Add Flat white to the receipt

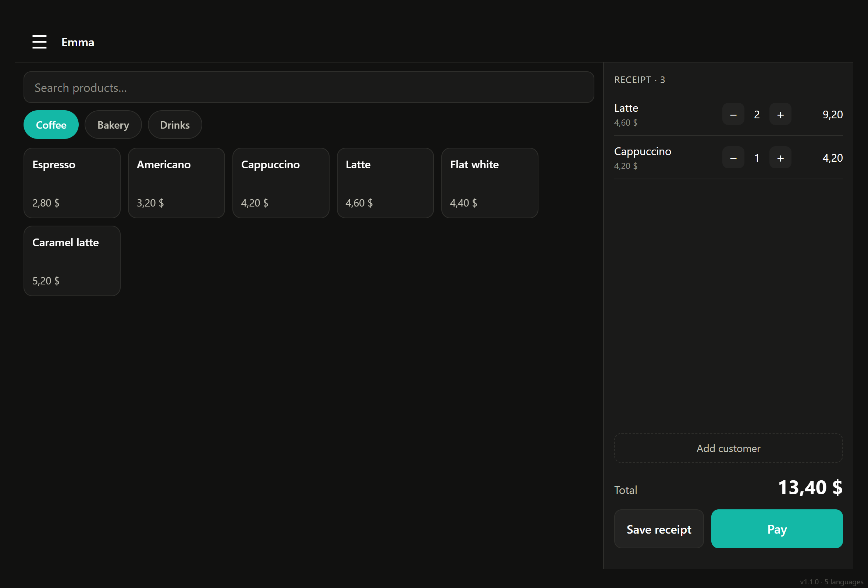click(x=490, y=183)
